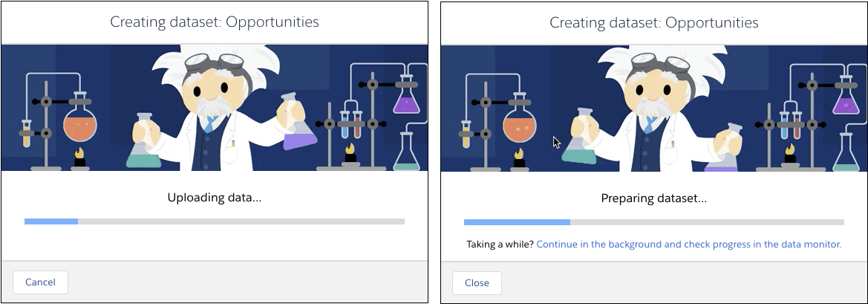
Task: Click the round orange flask in uploading dialog
Action: (x=81, y=124)
